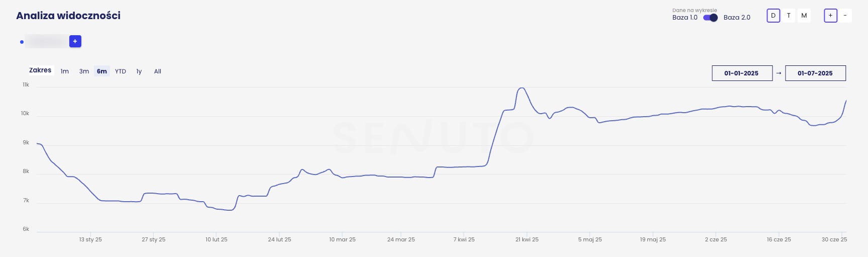Image resolution: width=868 pixels, height=257 pixels.
Task: Click the Baza 1.0 label
Action: pyautogui.click(x=685, y=18)
